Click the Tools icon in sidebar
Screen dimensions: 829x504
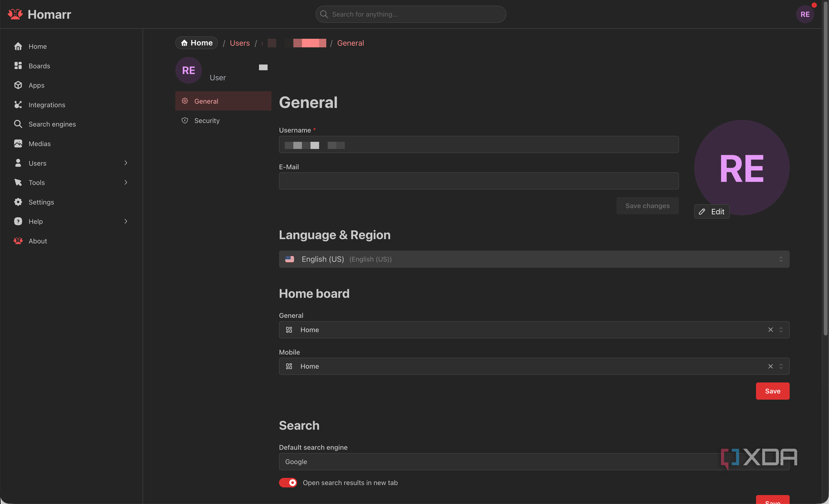(x=18, y=182)
